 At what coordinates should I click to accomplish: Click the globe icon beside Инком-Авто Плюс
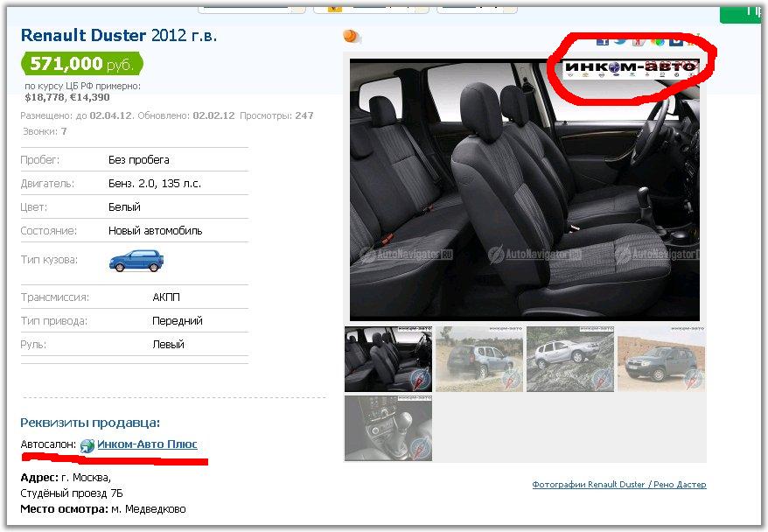[x=87, y=445]
